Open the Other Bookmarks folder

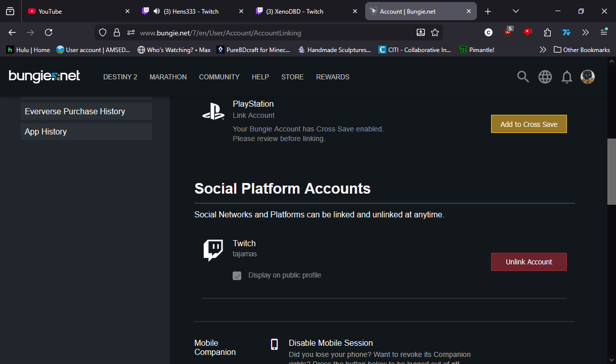[582, 50]
